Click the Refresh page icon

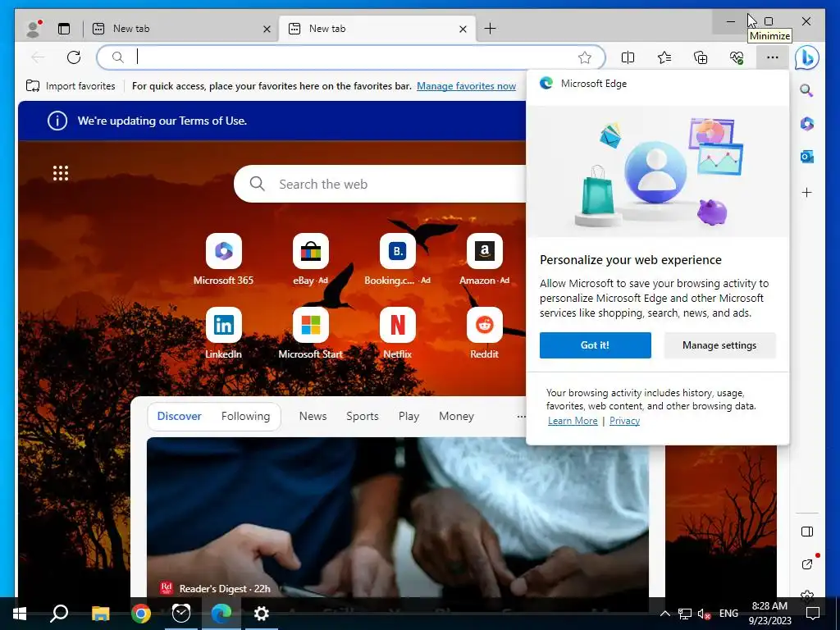tap(74, 57)
